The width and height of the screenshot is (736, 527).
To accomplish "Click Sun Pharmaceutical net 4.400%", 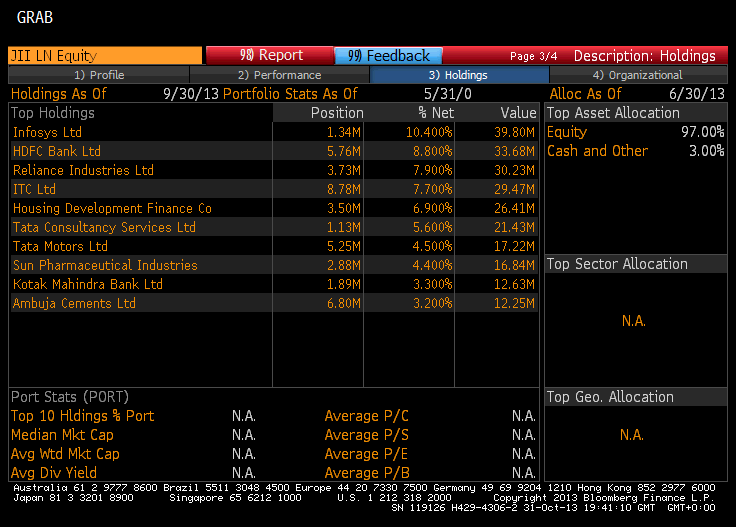I will (x=432, y=265).
